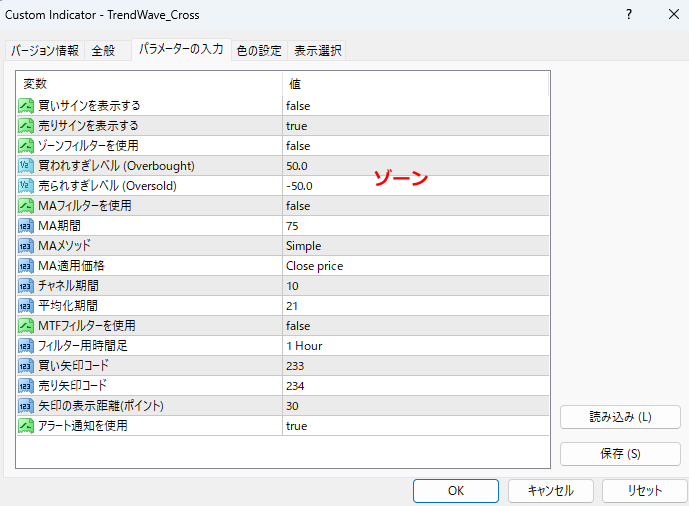Click the icon beside 買い矢印コード
The height and width of the screenshot is (506, 689).
point(26,366)
